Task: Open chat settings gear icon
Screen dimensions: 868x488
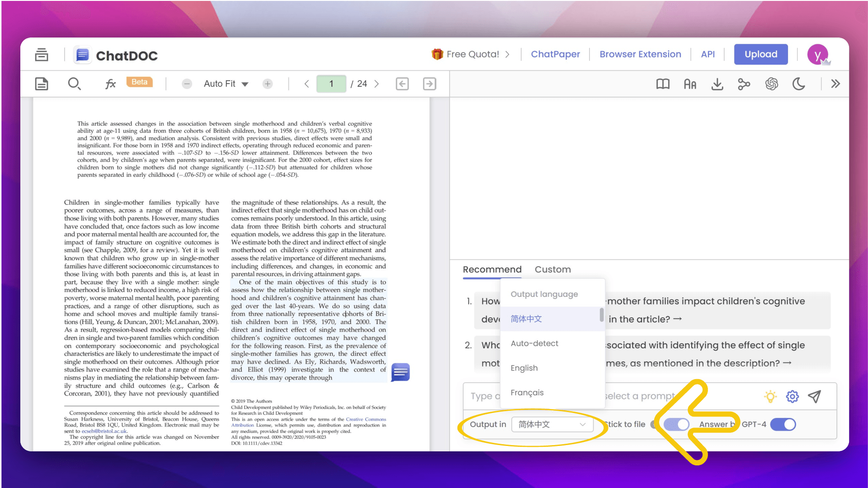Action: coord(792,396)
